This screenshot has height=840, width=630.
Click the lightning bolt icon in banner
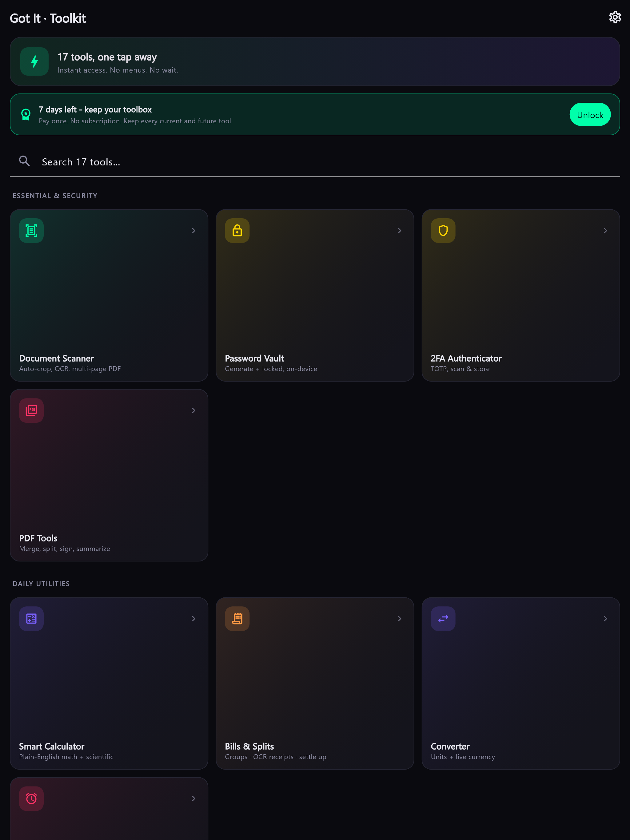click(x=34, y=61)
